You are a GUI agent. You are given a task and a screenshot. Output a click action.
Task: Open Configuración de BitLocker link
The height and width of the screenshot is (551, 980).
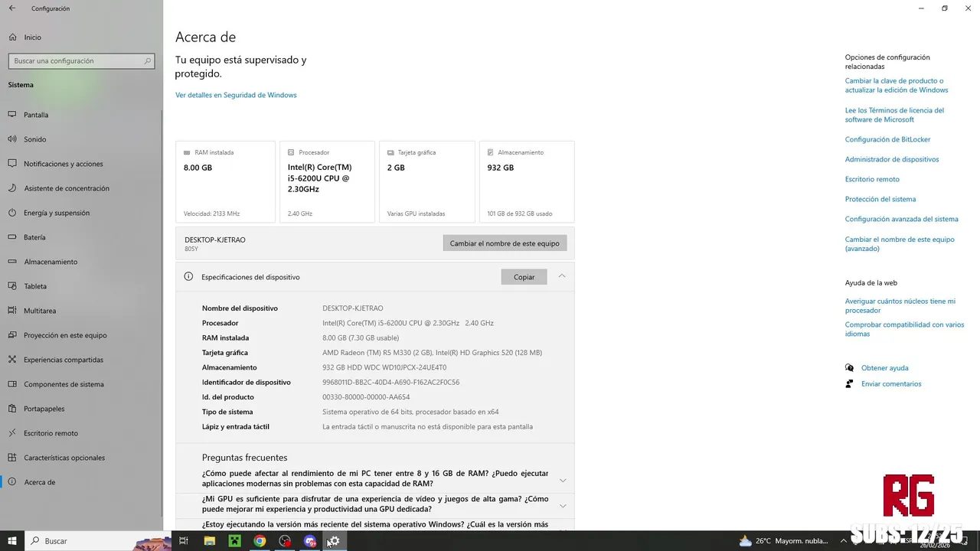click(888, 139)
